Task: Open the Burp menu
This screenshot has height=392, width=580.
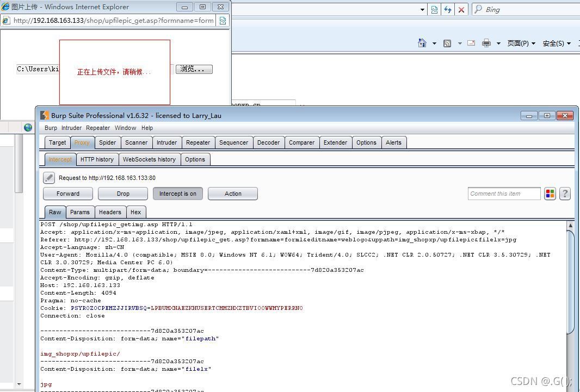Action: (x=51, y=128)
